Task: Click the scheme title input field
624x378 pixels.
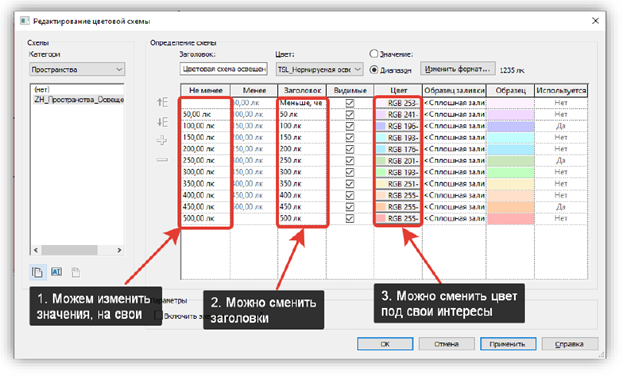Action: click(223, 69)
